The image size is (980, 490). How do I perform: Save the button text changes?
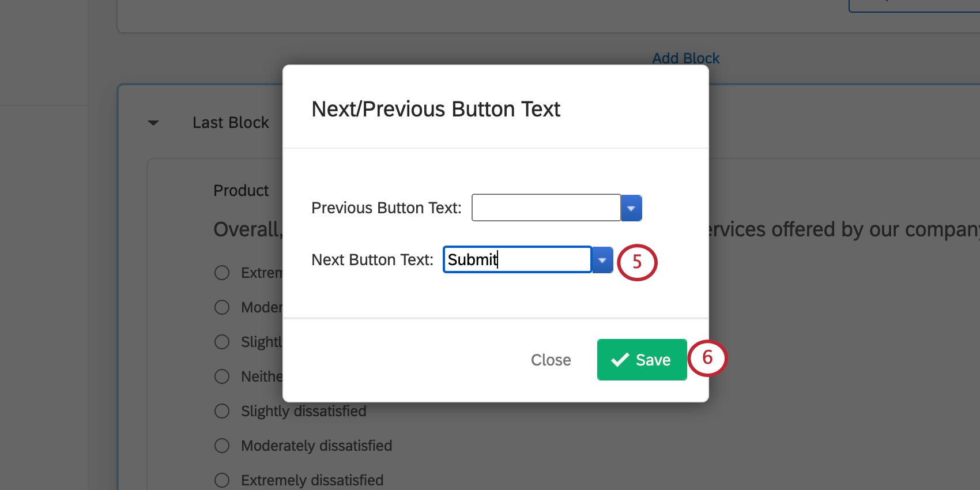pos(642,360)
